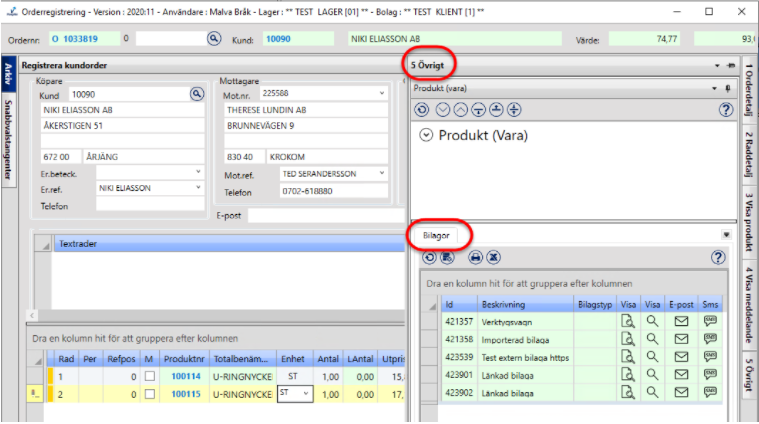Viewport: 759px width, 424px height.
Task: Click the print icon in Bilagor toolbar
Action: coord(475,257)
